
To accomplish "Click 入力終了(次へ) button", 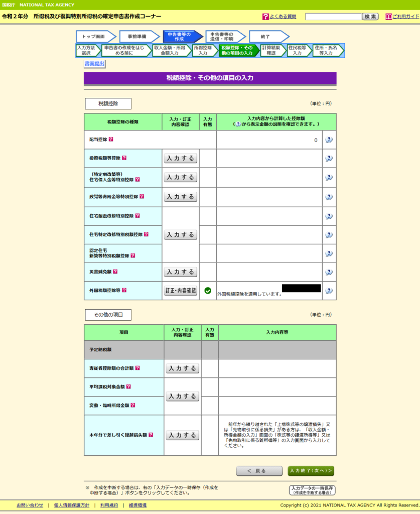I will pos(311,471).
